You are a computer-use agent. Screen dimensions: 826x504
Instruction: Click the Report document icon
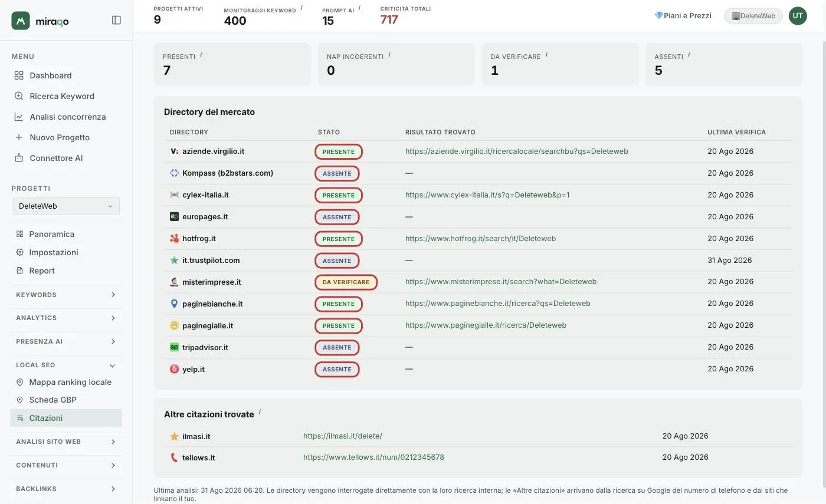click(19, 271)
